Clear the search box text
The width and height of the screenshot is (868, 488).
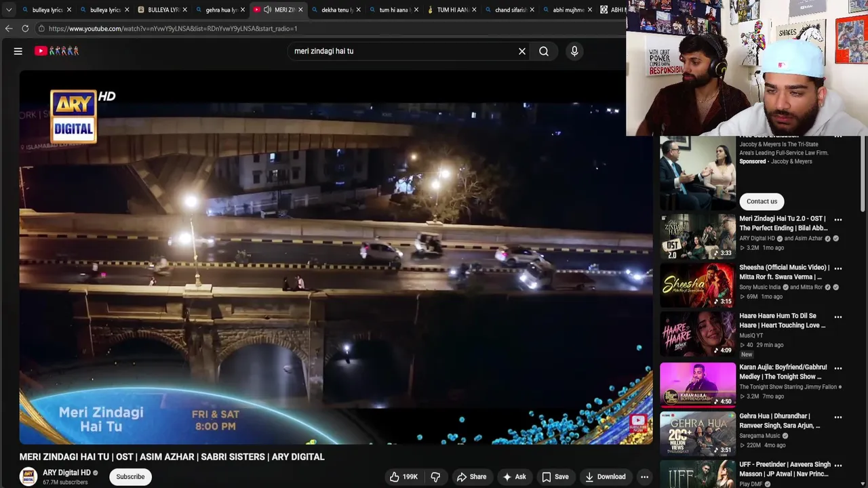[522, 51]
